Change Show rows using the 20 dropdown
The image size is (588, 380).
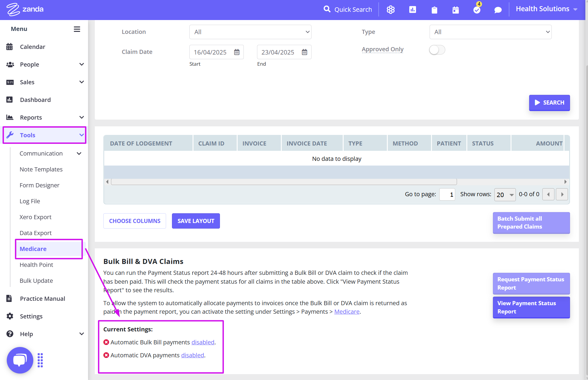tap(505, 194)
